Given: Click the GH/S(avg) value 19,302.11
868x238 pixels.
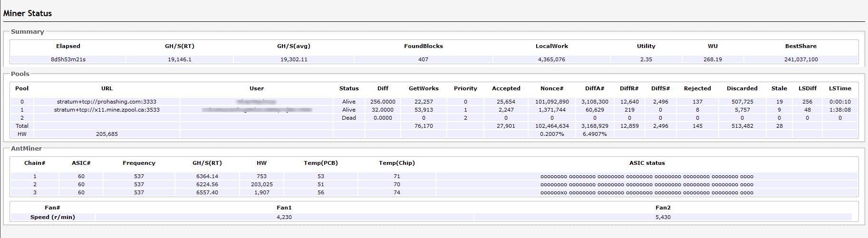Looking at the screenshot, I should [x=294, y=59].
